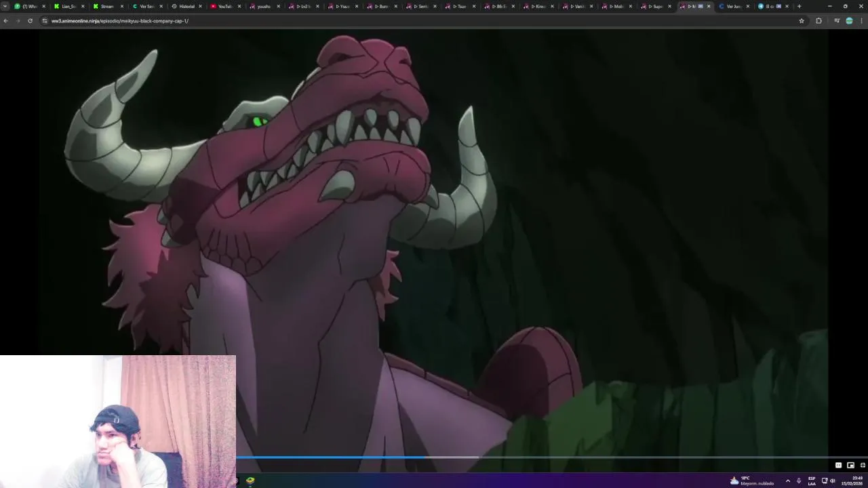
Task: Click the site info icon by URL
Action: point(45,21)
